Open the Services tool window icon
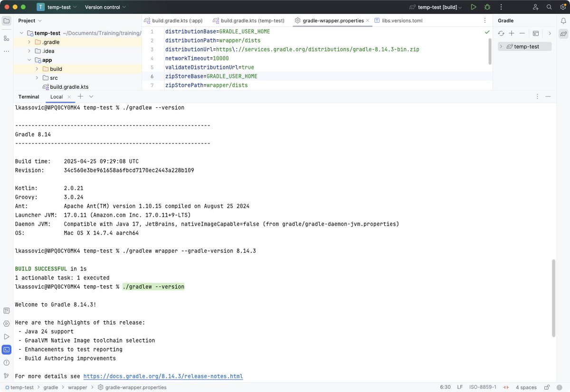This screenshot has width=570, height=392. point(6,324)
